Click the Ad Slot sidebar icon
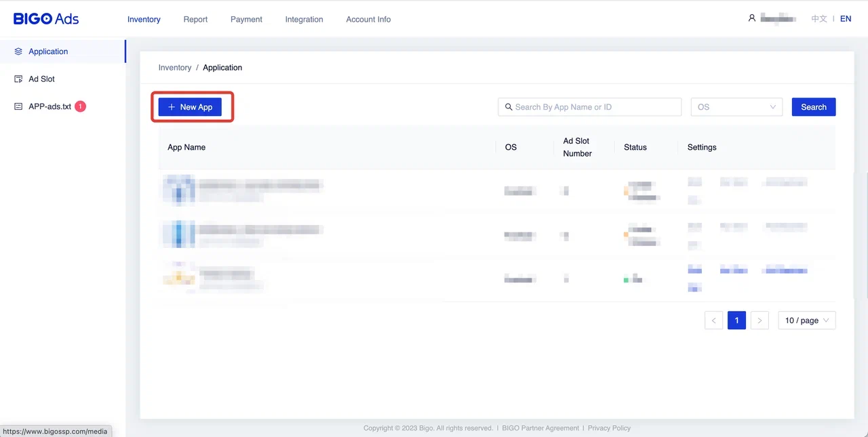The height and width of the screenshot is (437, 868). (18, 79)
